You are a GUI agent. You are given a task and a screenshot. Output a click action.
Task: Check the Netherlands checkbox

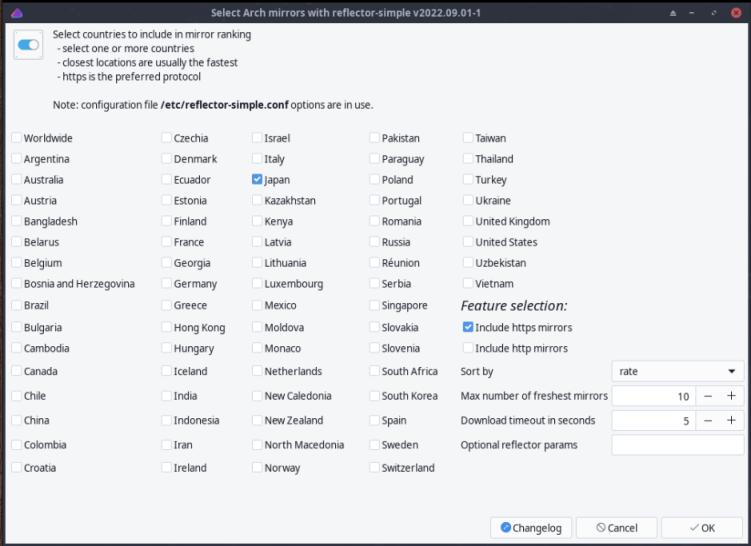click(257, 371)
